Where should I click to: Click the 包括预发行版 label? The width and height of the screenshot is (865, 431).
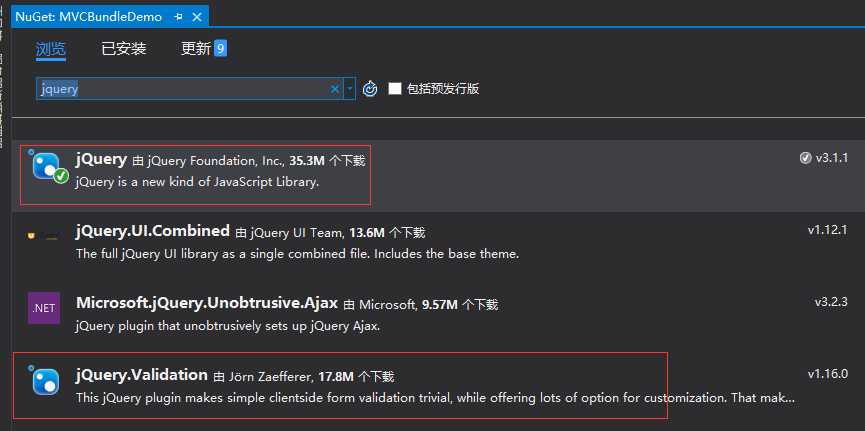443,88
